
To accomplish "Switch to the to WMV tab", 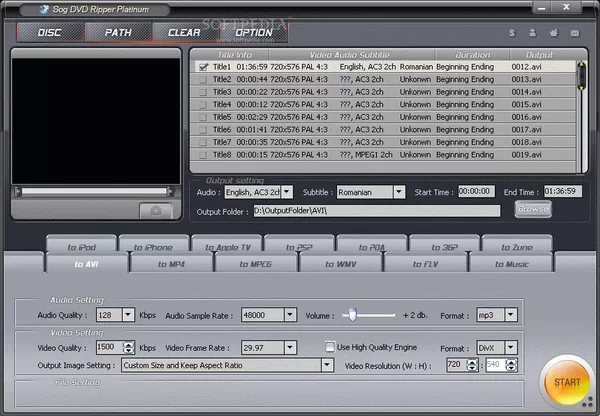I will [x=341, y=264].
